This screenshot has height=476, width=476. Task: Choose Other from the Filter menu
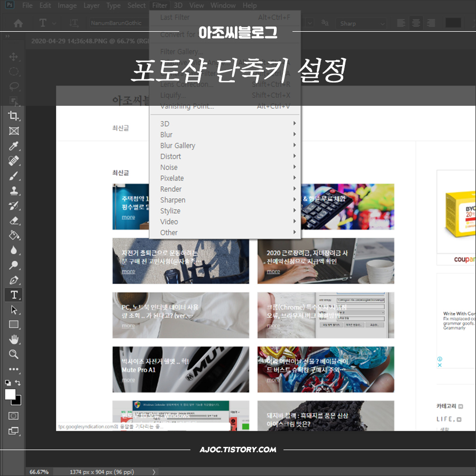[x=225, y=233]
